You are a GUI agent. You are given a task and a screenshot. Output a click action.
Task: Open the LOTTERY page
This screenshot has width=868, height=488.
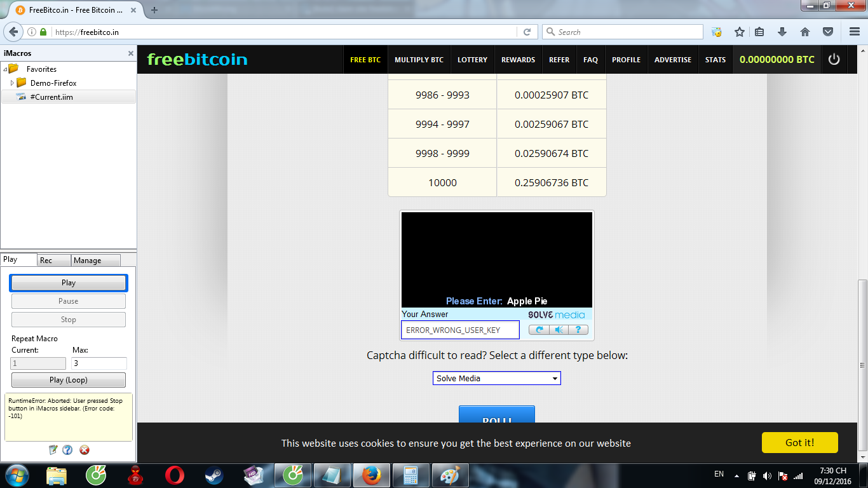tap(473, 60)
